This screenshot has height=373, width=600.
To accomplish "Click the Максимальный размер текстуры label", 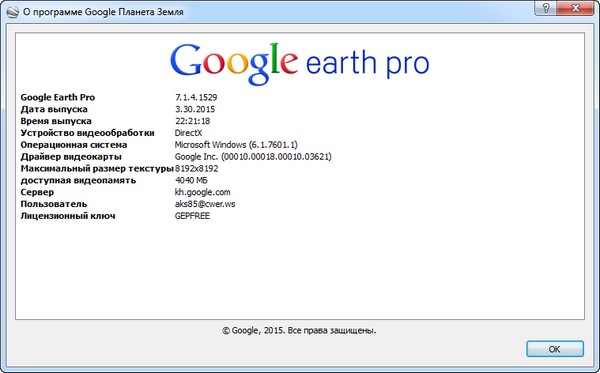I will (97, 168).
